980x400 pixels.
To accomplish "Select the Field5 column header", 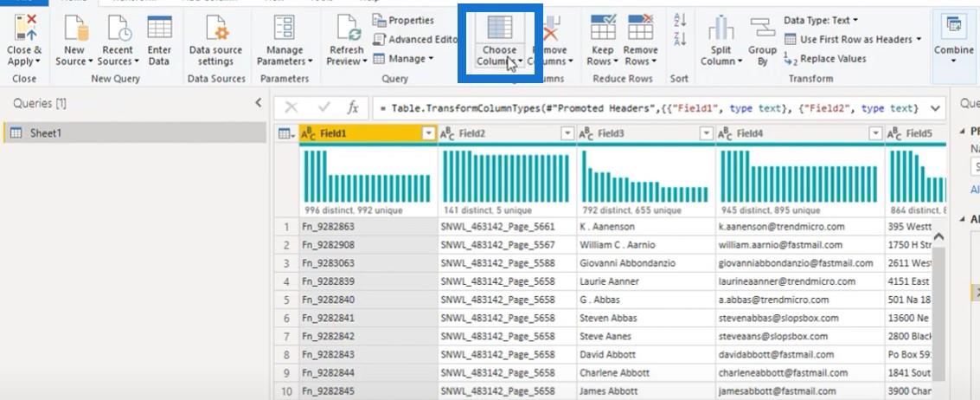I will pyautogui.click(x=916, y=133).
